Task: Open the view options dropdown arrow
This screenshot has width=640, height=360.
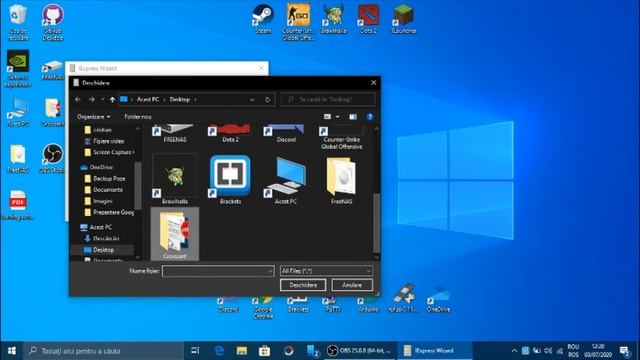Action: [337, 117]
